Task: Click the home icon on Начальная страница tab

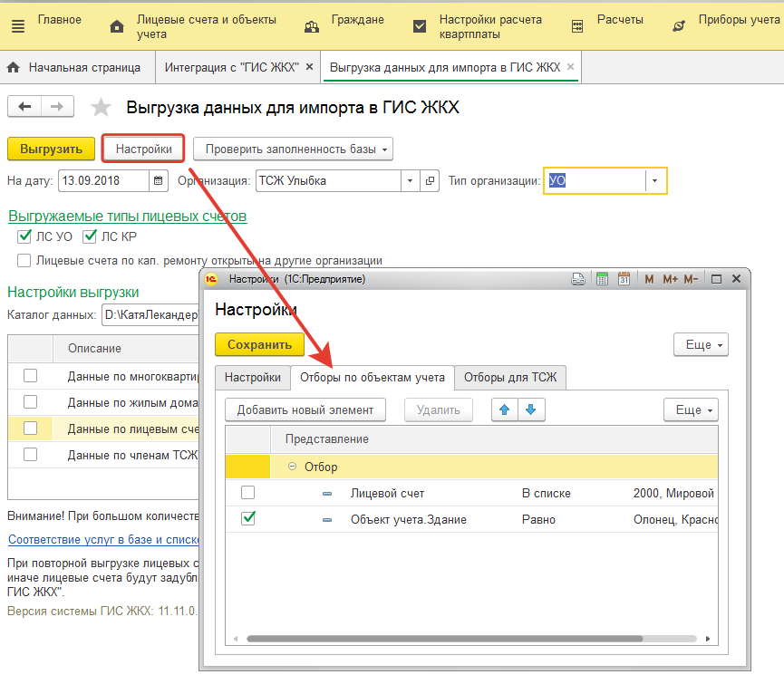Action: pyautogui.click(x=14, y=67)
